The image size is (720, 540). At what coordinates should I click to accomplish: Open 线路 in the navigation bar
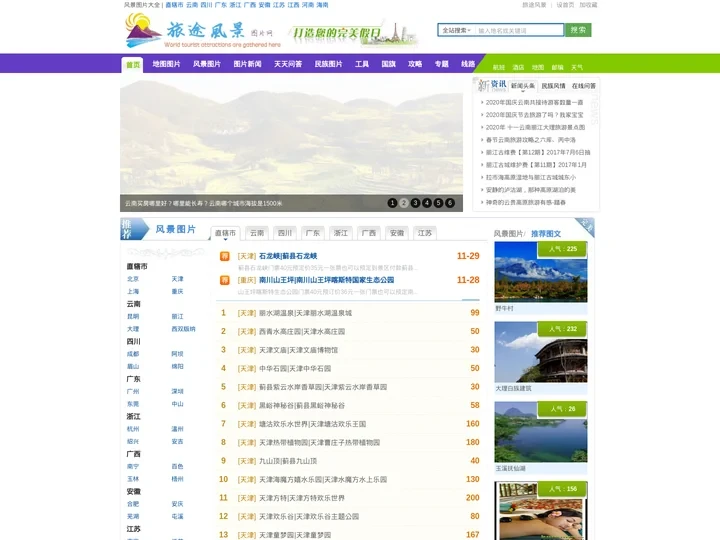point(468,64)
